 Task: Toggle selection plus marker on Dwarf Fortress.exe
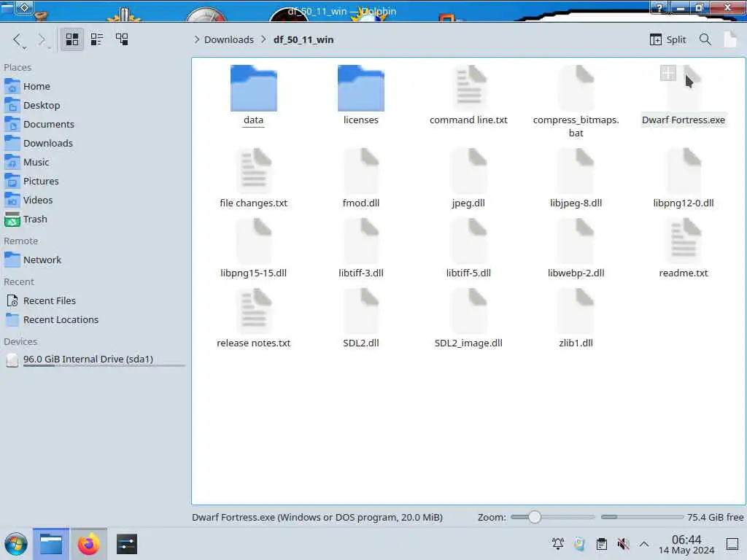[x=668, y=74]
